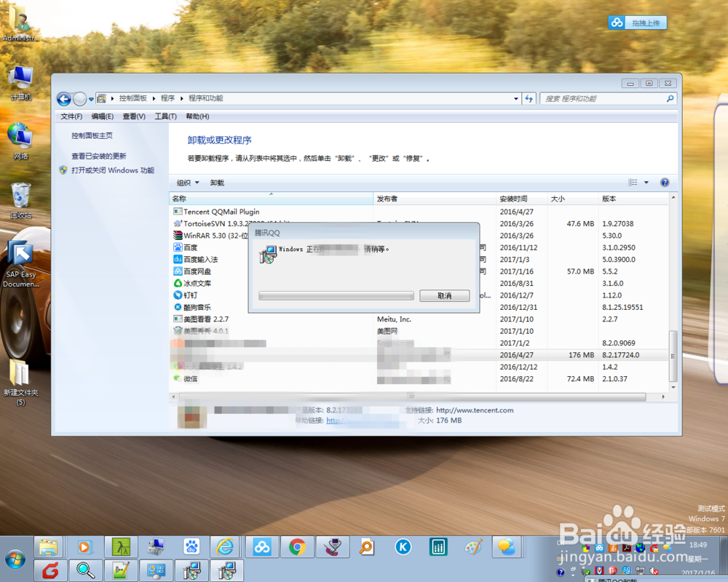This screenshot has height=582, width=728.
Task: Open the 帮助(H) menu
Action: tap(197, 116)
